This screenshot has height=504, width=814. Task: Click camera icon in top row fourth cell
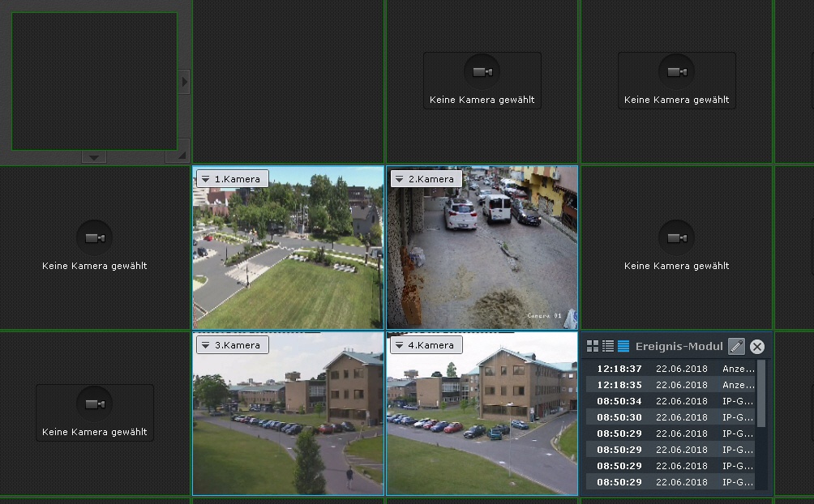click(677, 72)
